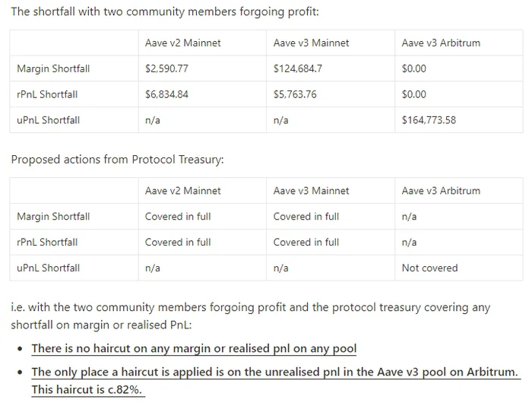Click uPnL Shortfall row label in second table
Viewport: 532px width, 406px height.
(x=48, y=268)
